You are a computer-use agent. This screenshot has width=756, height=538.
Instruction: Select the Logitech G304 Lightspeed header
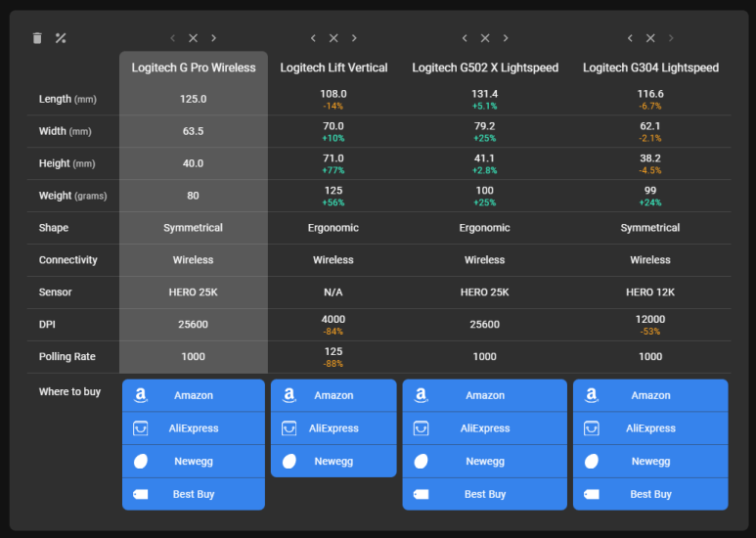pos(650,67)
